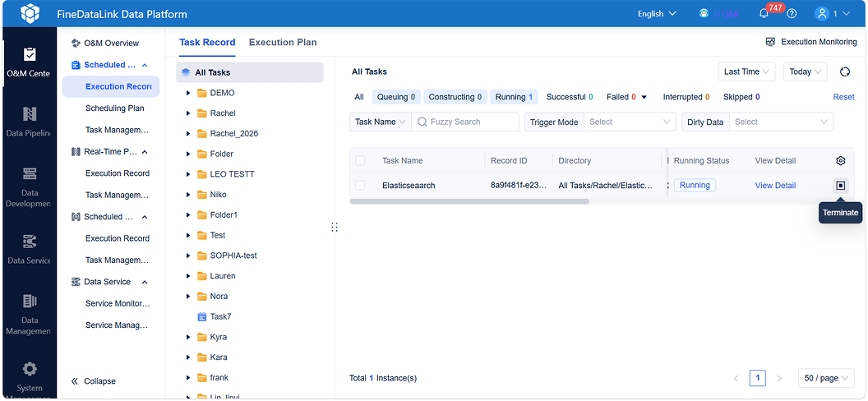Click the FineDataLink cube logo
Screen dimensions: 868x401
pyautogui.click(x=30, y=14)
